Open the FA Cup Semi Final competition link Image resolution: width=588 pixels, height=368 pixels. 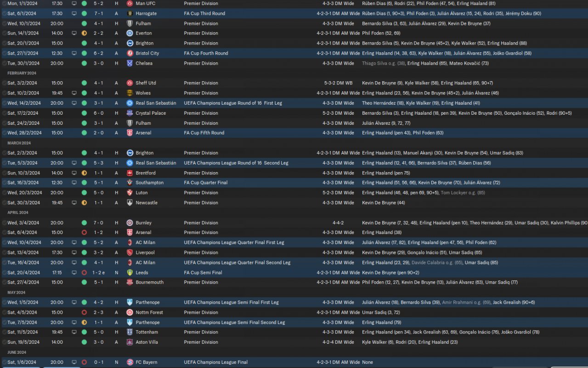click(x=203, y=273)
